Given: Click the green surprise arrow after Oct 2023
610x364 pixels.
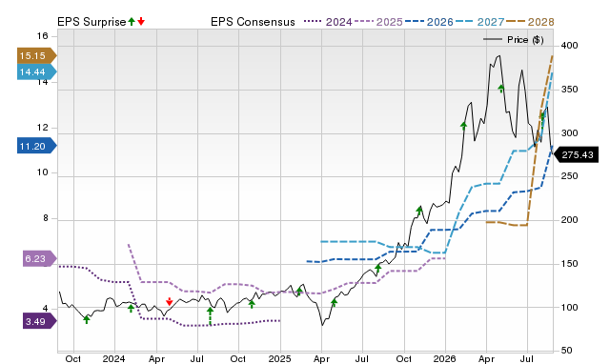Looking at the screenshot, I should click(x=87, y=319).
